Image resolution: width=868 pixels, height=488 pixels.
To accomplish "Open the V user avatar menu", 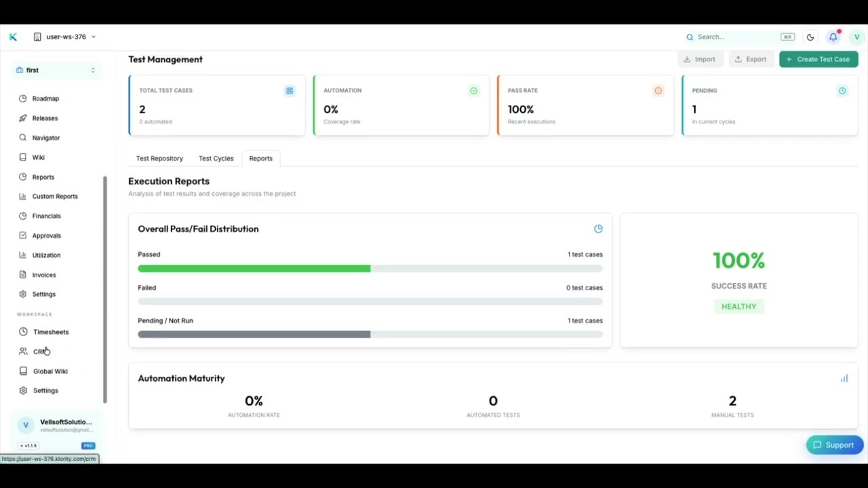I will [x=856, y=37].
